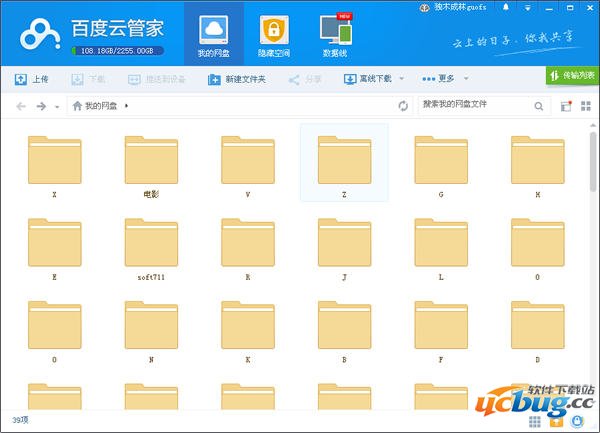Select the E folder

tap(55, 249)
